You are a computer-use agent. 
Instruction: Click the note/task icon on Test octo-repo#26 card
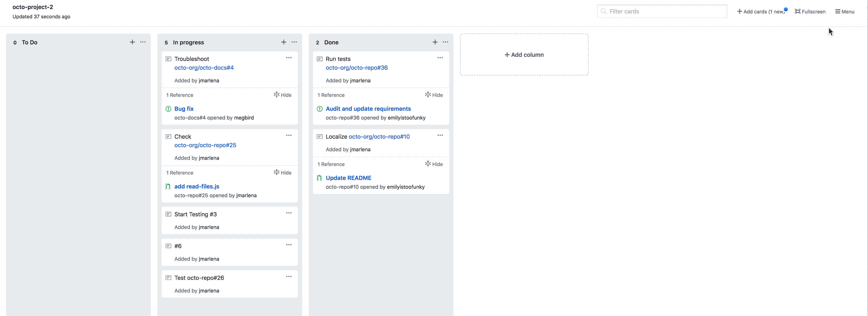[169, 277]
